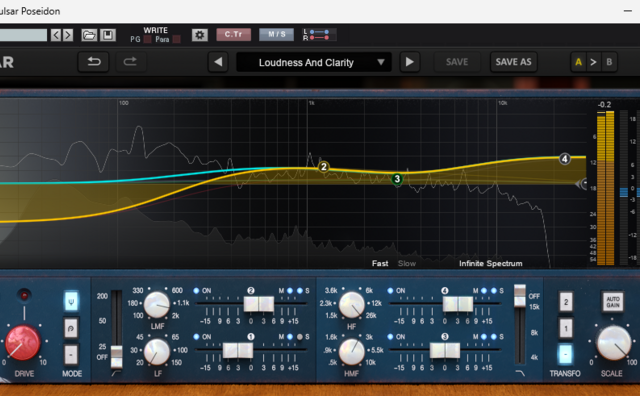Viewport: 640px width, 396px height.
Task: Toggle the Para write checkbox
Action: pos(176,39)
